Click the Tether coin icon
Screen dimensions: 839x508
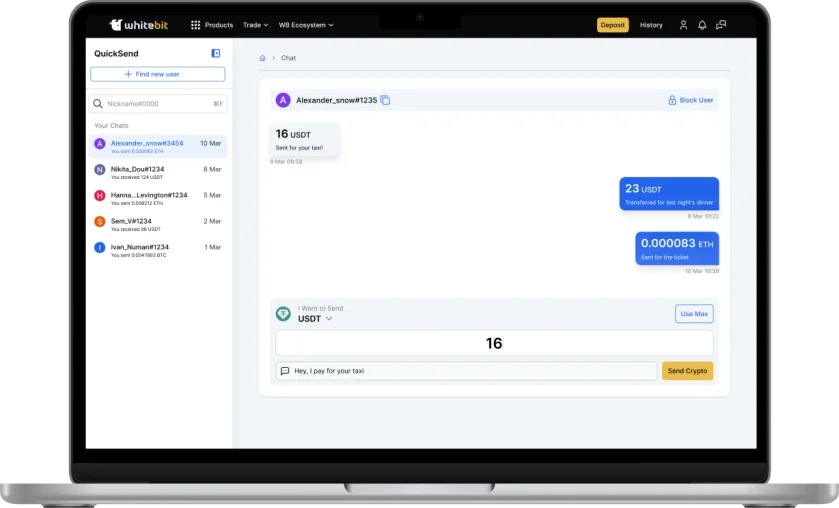pyautogui.click(x=284, y=314)
